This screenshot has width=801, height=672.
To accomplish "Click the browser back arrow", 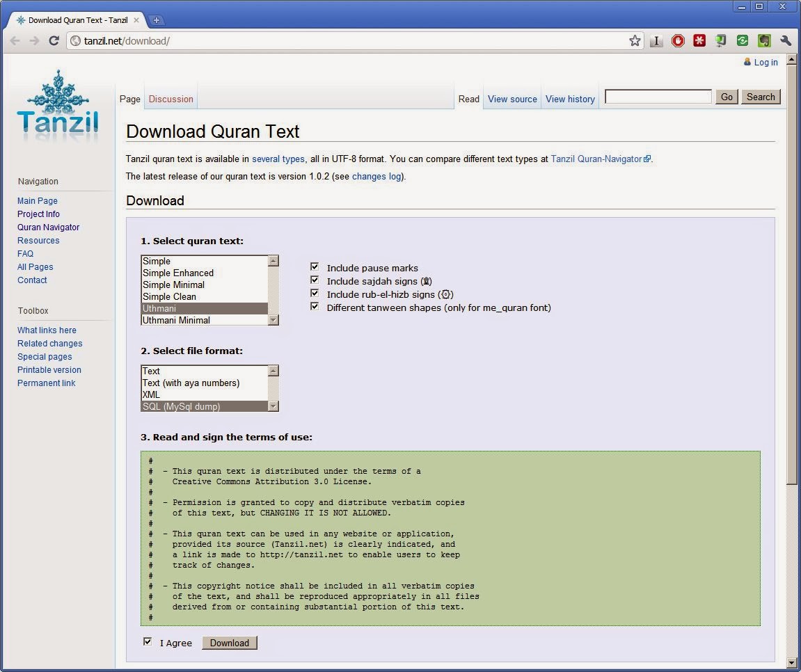I will coord(15,41).
